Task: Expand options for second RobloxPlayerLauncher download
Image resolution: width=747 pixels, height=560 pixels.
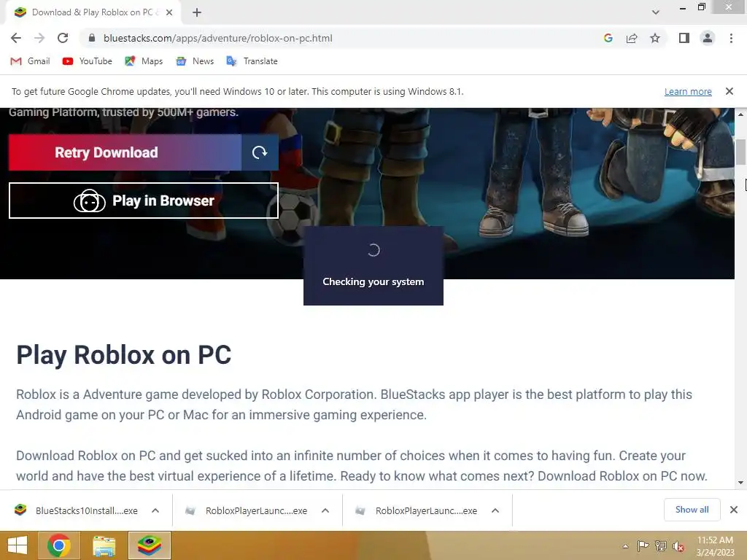Action: tap(495, 510)
